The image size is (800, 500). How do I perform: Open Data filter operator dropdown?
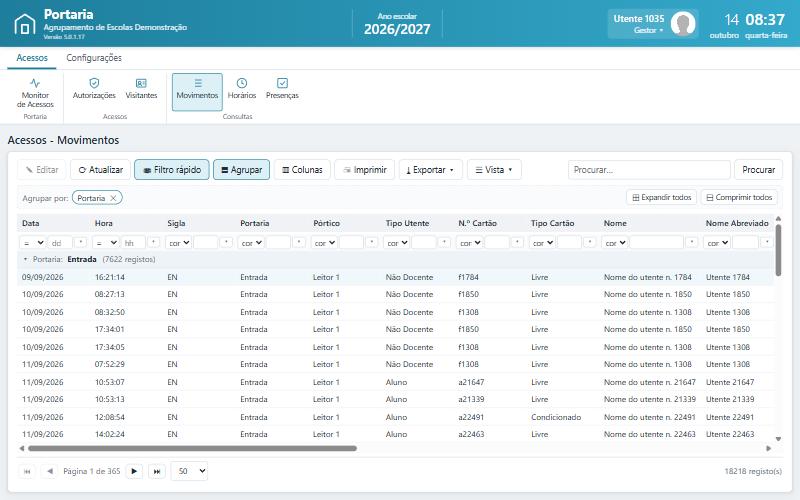[x=33, y=243]
